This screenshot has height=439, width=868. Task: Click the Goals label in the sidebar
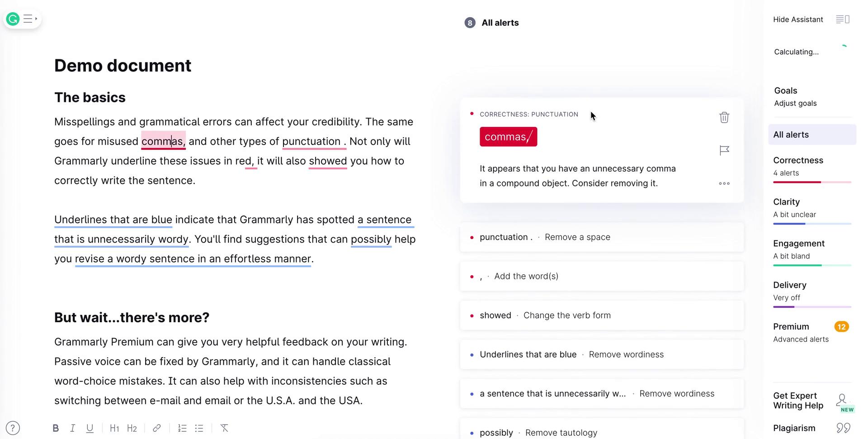pos(786,91)
